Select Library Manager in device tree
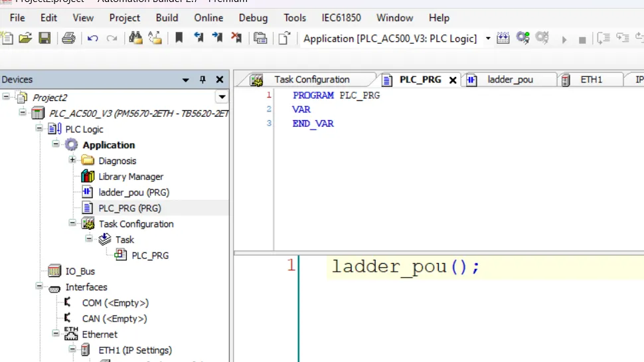This screenshot has width=644, height=362. pyautogui.click(x=131, y=177)
